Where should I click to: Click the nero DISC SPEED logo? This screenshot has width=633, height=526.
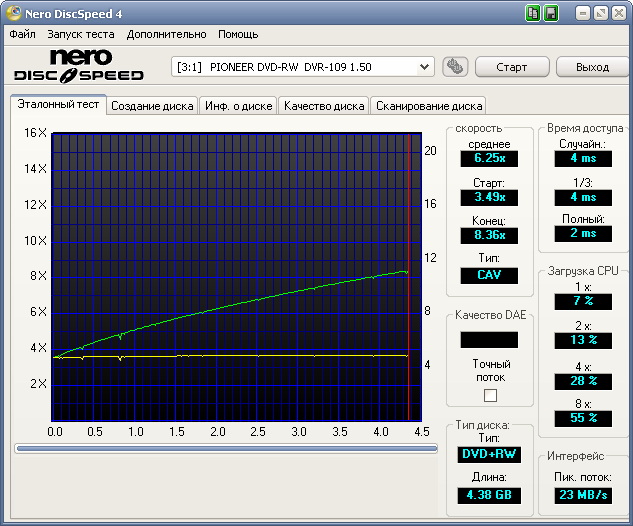click(79, 66)
